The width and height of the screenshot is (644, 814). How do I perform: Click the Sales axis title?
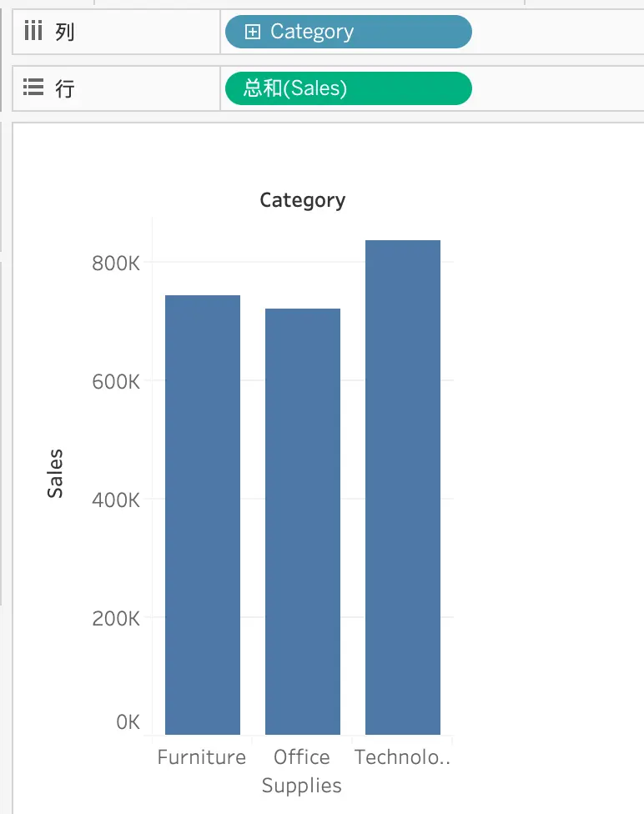click(x=55, y=474)
